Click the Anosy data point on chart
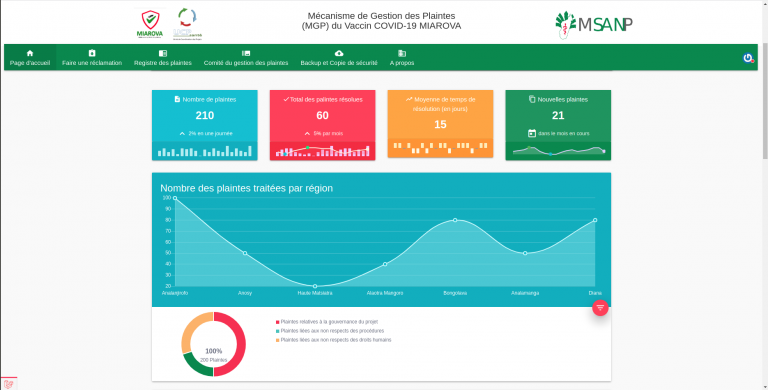The image size is (768, 390). (245, 253)
